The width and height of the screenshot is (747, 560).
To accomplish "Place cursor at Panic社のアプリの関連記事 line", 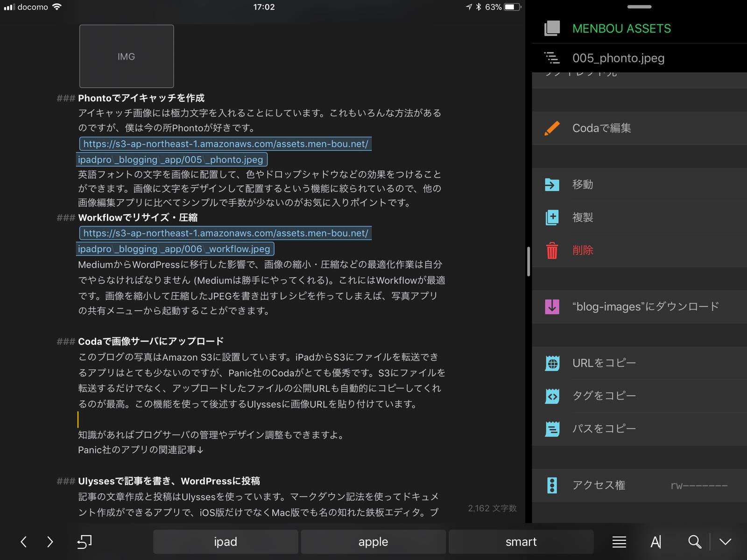I will click(141, 450).
